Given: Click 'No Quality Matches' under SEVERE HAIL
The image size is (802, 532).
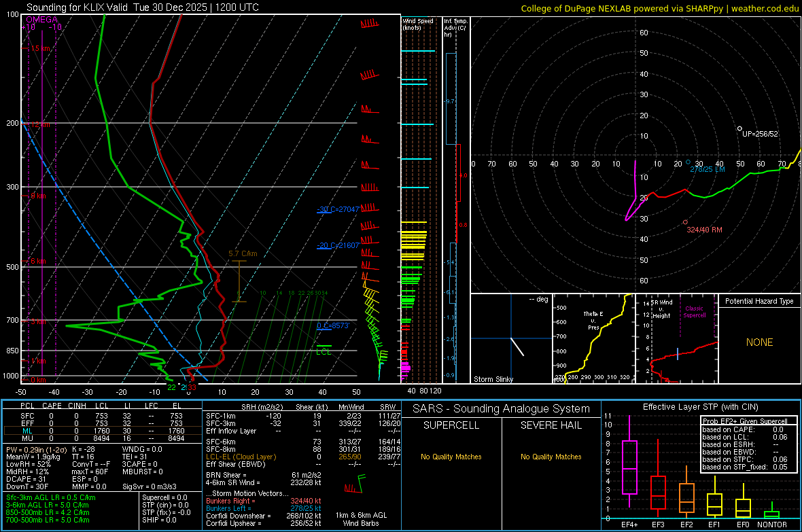Looking at the screenshot, I should 551,457.
